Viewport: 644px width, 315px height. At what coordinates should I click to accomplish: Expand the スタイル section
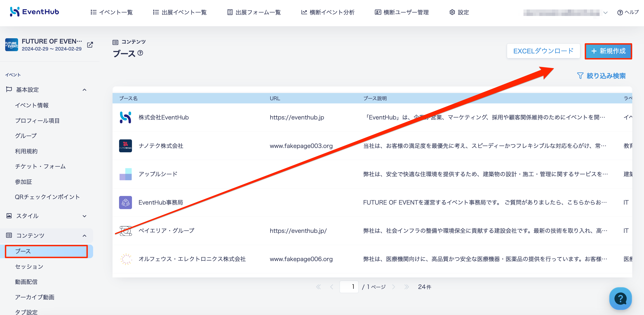(x=85, y=216)
